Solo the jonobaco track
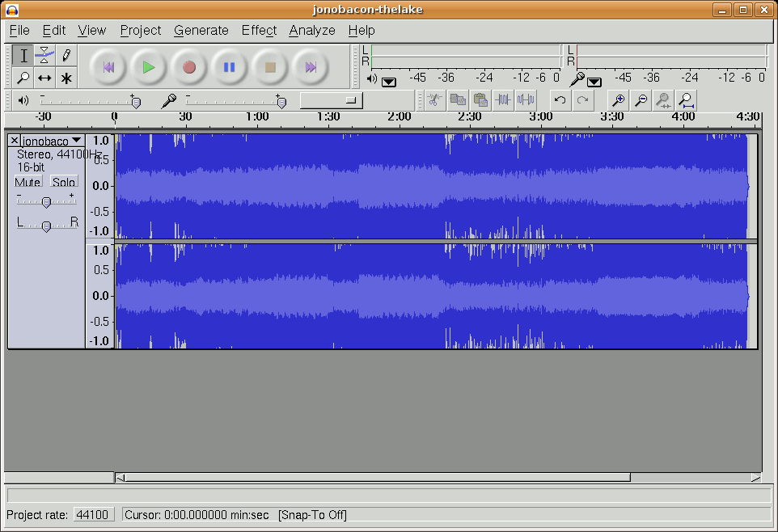This screenshot has width=778, height=532. coord(64,182)
